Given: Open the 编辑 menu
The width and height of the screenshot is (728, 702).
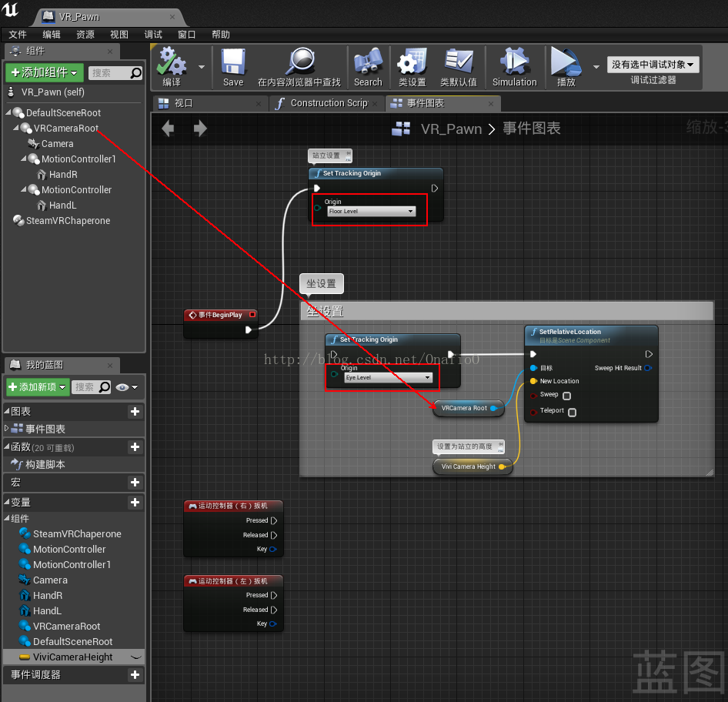Looking at the screenshot, I should pyautogui.click(x=52, y=35).
